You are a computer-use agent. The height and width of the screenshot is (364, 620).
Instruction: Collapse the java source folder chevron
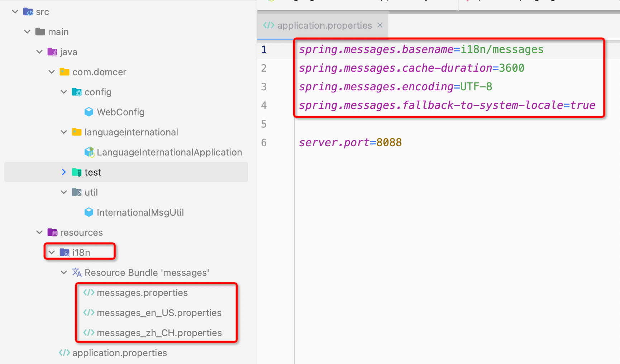39,52
